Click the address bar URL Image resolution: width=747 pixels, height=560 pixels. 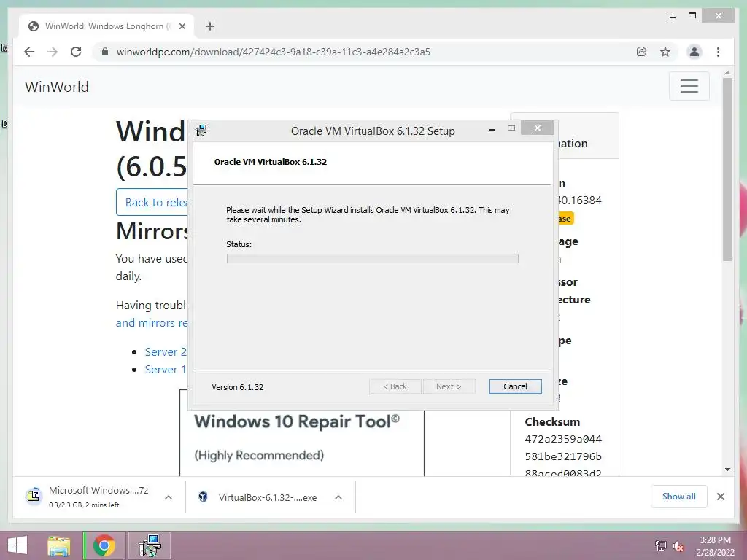point(273,52)
